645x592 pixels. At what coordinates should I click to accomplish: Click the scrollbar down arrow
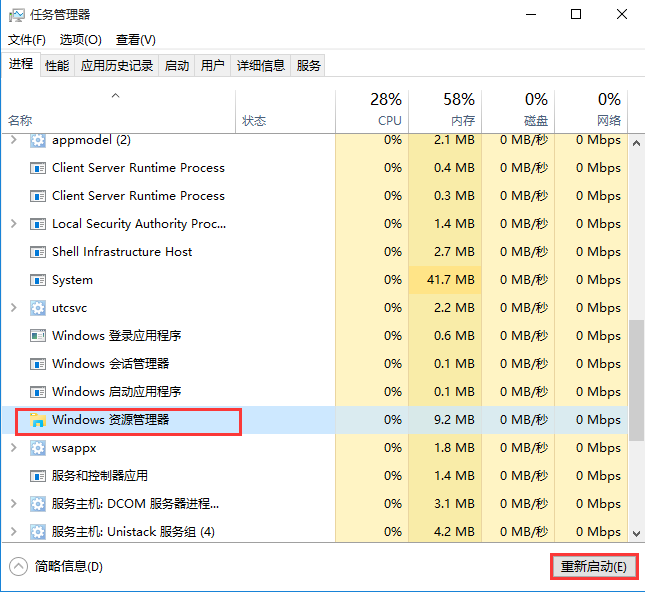coord(636,534)
